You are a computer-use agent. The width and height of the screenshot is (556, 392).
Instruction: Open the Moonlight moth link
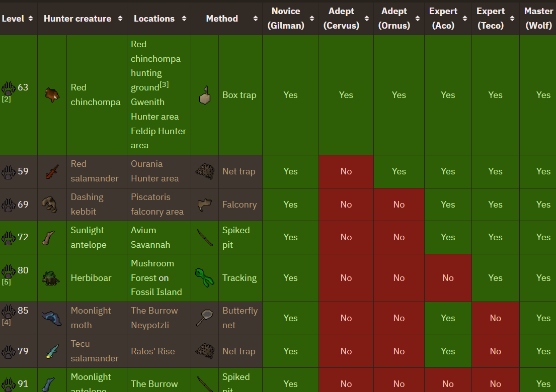[91, 318]
